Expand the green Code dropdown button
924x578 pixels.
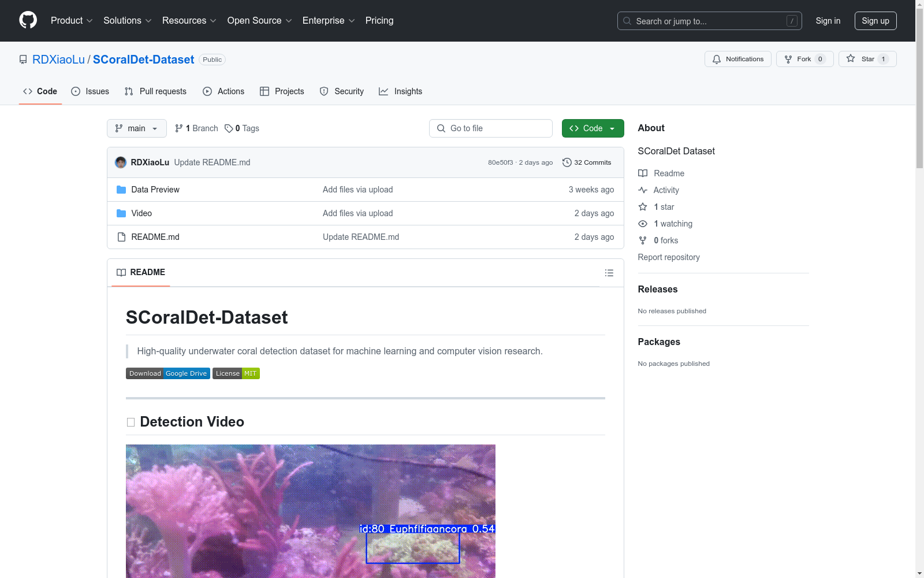593,128
